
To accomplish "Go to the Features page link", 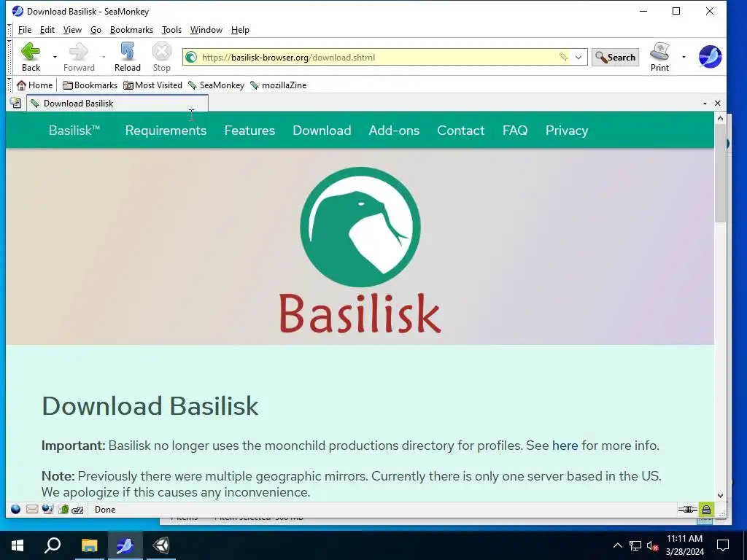I will (249, 131).
